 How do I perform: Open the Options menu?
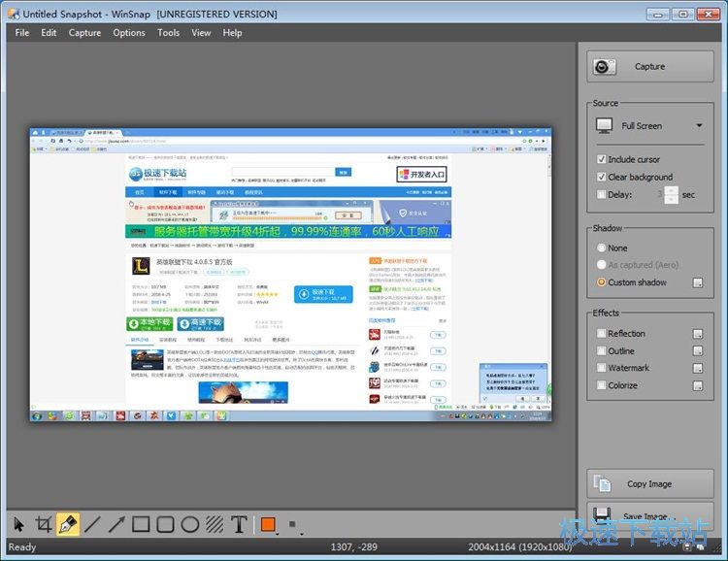click(x=129, y=32)
